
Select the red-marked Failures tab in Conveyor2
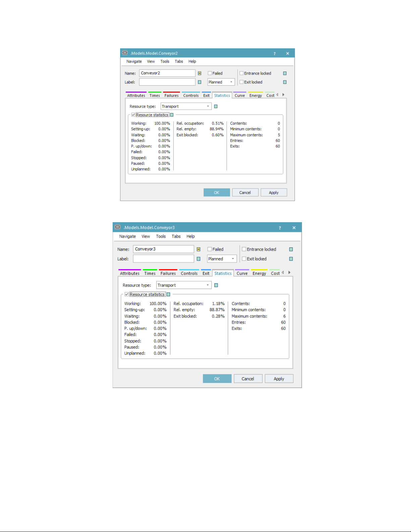pyautogui.click(x=171, y=95)
